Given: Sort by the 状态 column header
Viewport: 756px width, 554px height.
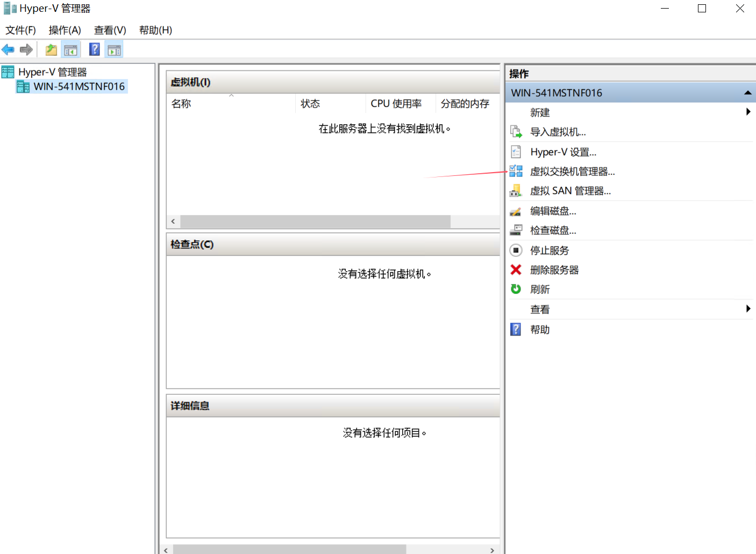Looking at the screenshot, I should click(x=330, y=103).
